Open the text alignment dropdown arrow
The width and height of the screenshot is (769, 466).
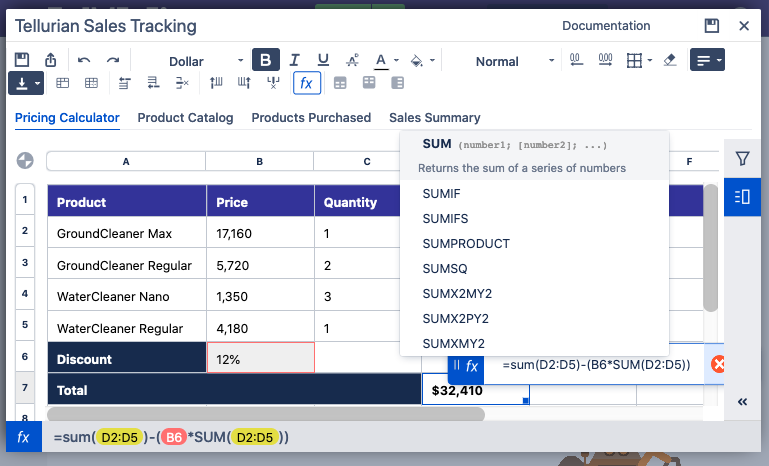point(719,60)
